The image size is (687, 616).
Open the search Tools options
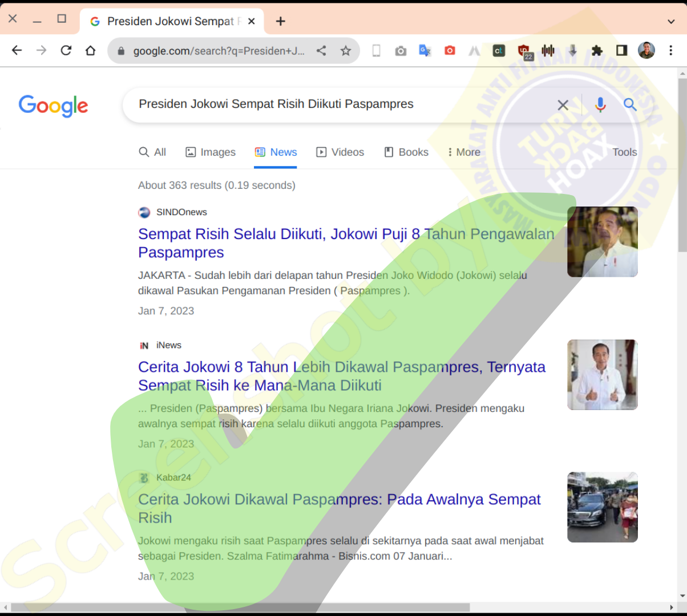pyautogui.click(x=624, y=152)
